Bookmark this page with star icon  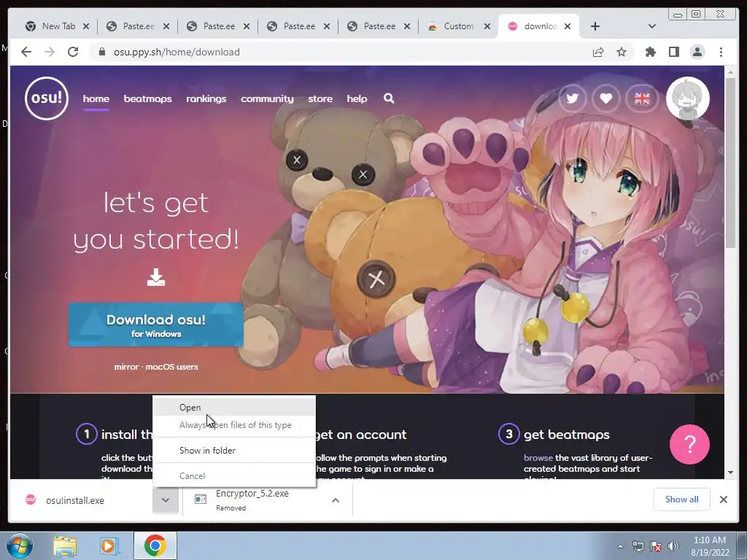coord(622,52)
